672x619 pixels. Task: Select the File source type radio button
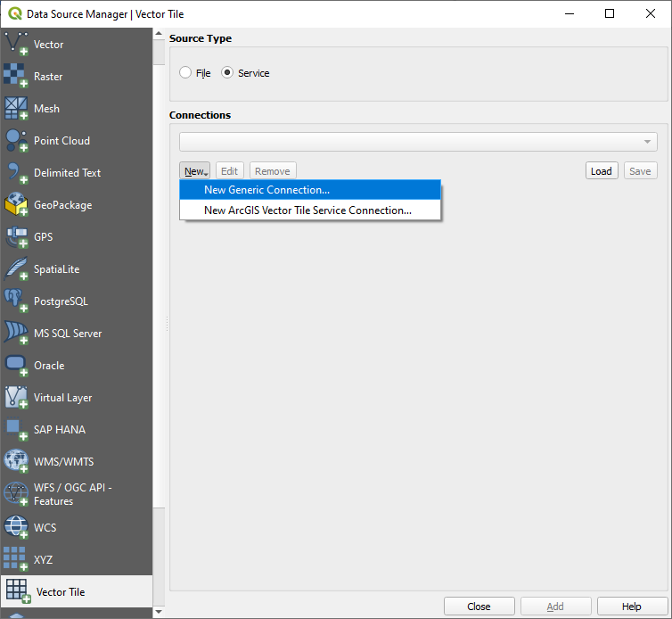point(185,72)
